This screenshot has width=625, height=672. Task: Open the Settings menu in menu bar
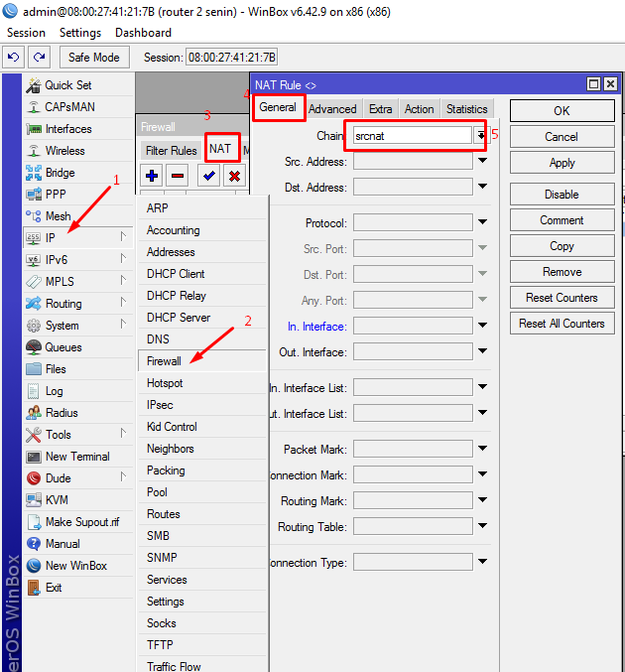(x=80, y=33)
